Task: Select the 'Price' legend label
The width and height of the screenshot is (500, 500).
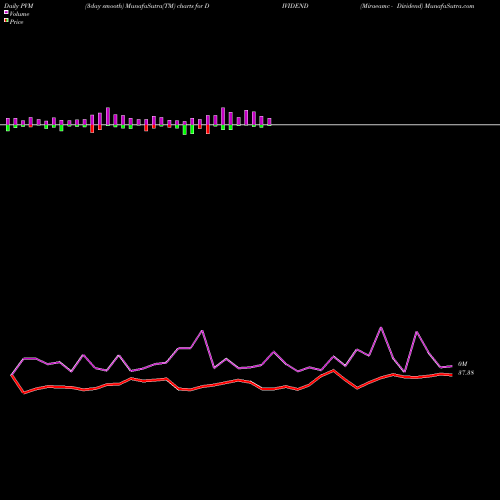Action: pos(17,22)
